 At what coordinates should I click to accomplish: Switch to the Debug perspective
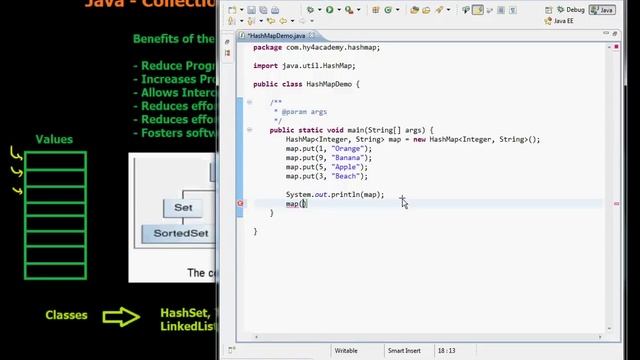tap(571, 10)
